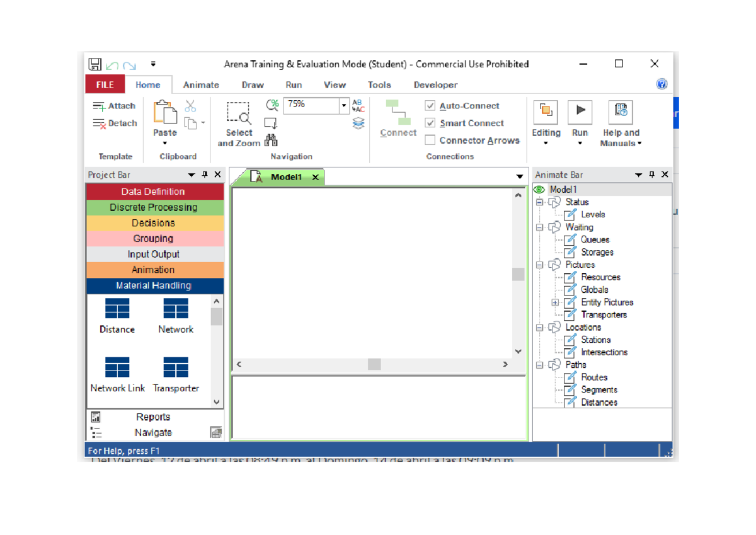Click the model window horizontal scrollbar thumb
The height and width of the screenshot is (535, 756).
(x=374, y=364)
